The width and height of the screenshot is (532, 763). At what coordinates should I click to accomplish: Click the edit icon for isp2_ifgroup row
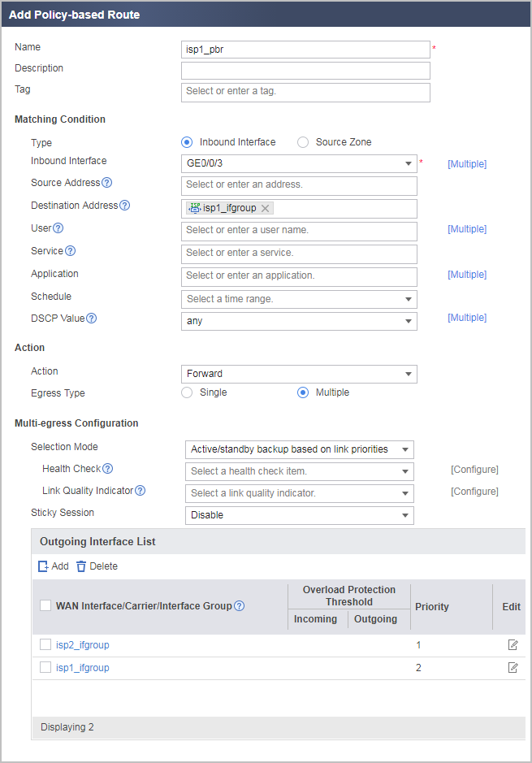[x=513, y=644]
